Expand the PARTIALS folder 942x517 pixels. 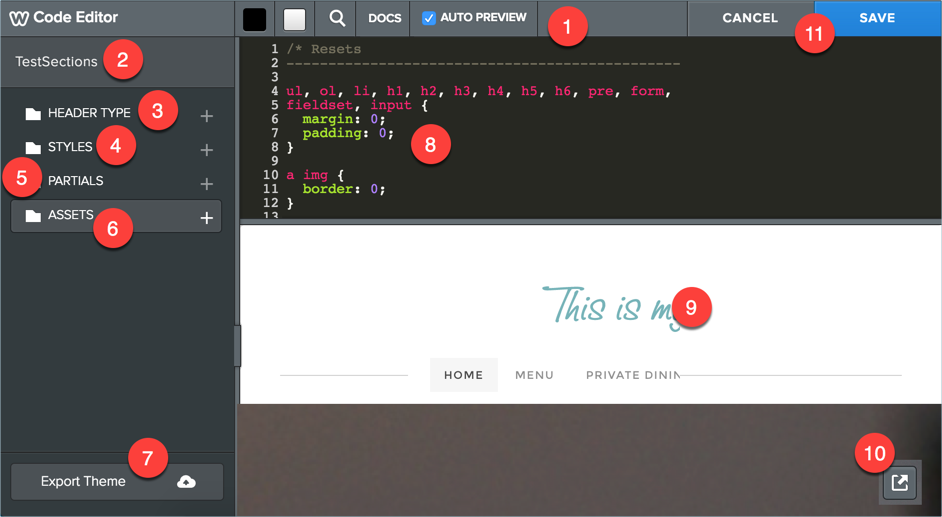coord(76,181)
